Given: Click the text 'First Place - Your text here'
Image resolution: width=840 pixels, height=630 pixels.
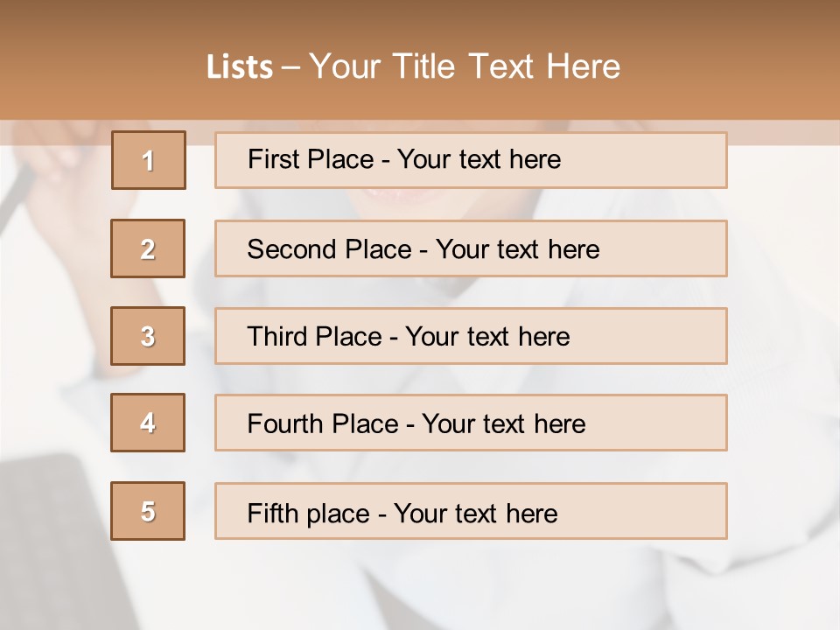Looking at the screenshot, I should tap(404, 159).
